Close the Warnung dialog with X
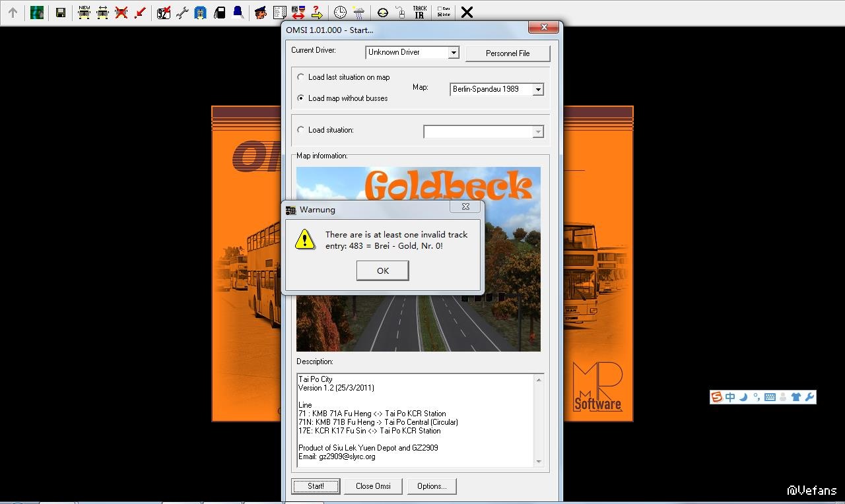 click(x=465, y=206)
